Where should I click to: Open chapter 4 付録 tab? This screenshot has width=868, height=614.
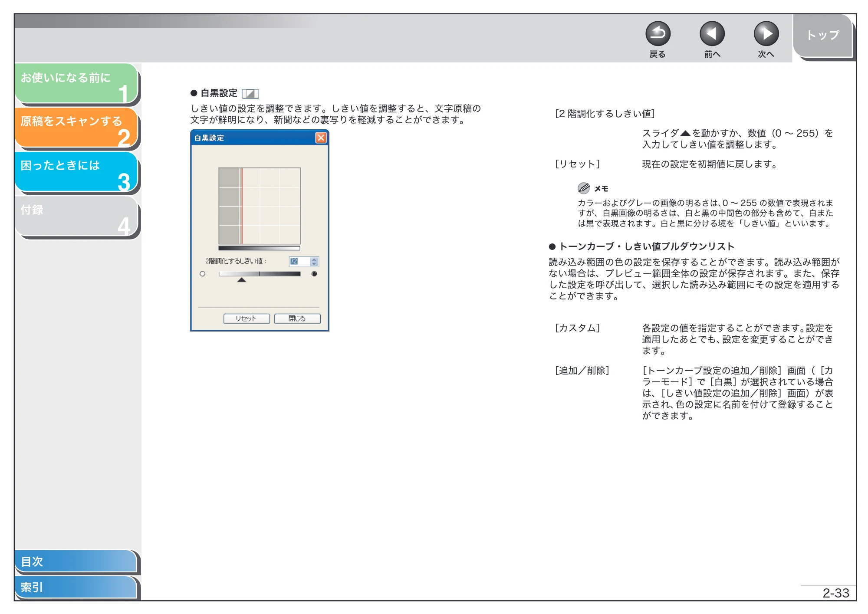(x=76, y=216)
